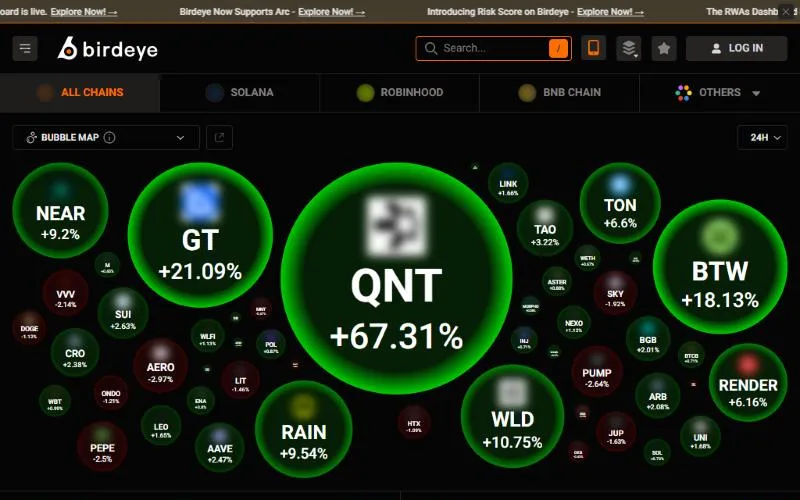Select the TAO +3.22% bubble
Image resolution: width=800 pixels, height=500 pixels.
545,228
